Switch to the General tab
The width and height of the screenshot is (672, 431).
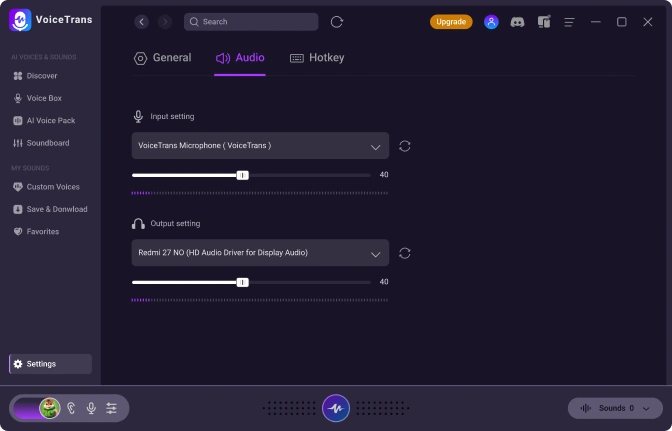click(x=163, y=58)
